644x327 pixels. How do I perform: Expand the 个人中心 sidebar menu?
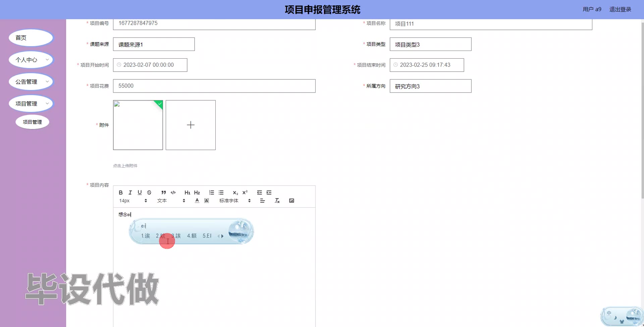point(31,60)
